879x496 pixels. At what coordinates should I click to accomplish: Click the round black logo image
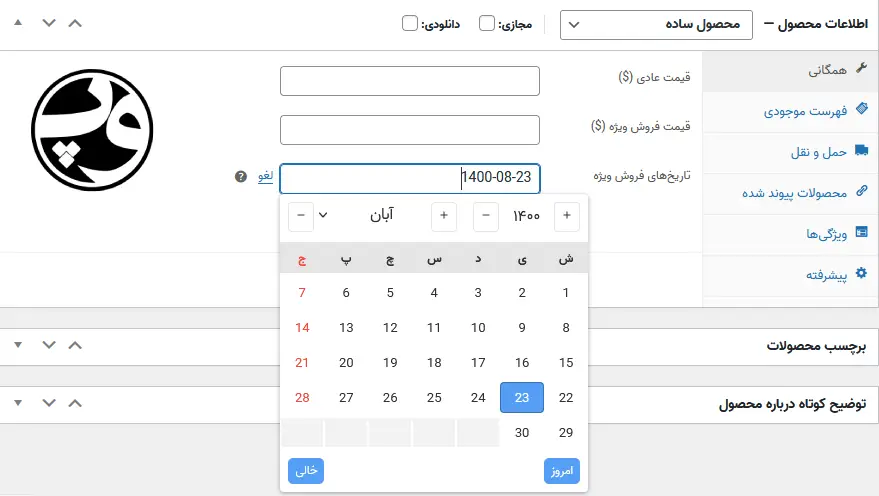point(92,130)
